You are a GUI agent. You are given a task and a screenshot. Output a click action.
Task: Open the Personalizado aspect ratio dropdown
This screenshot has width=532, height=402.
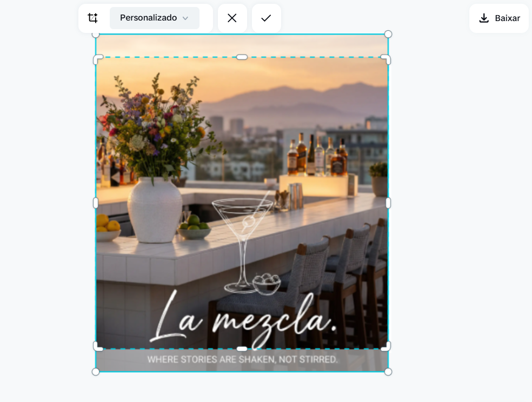pyautogui.click(x=155, y=18)
